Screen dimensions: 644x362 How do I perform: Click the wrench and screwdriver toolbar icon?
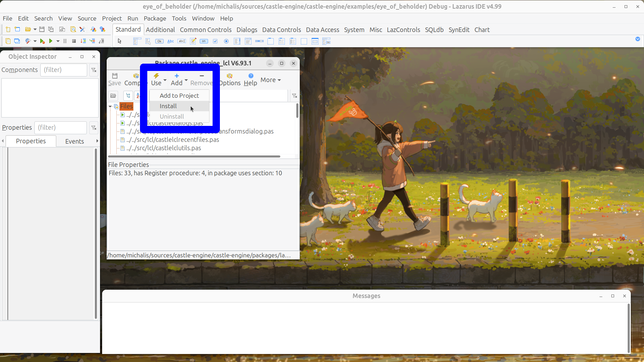[82, 30]
